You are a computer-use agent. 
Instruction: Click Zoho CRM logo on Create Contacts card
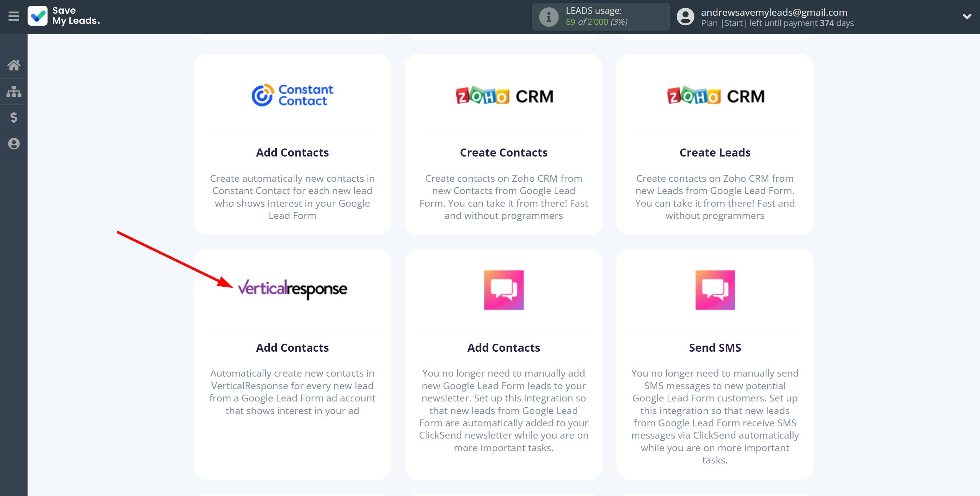(x=504, y=96)
